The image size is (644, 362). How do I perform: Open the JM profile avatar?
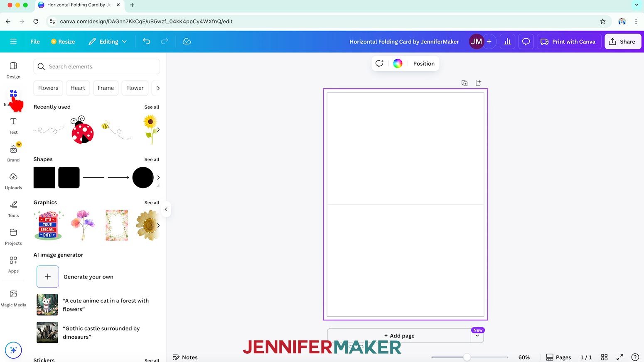click(476, 42)
